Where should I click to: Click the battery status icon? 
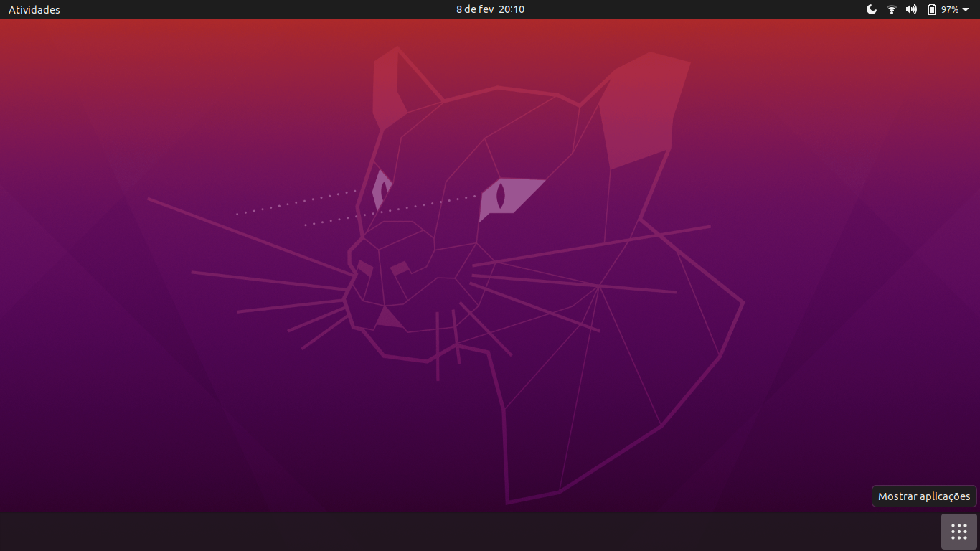932,9
